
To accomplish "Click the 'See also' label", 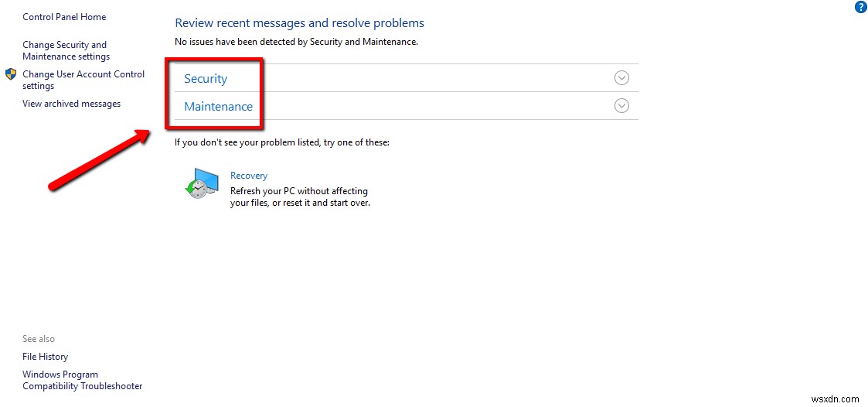I will click(39, 339).
